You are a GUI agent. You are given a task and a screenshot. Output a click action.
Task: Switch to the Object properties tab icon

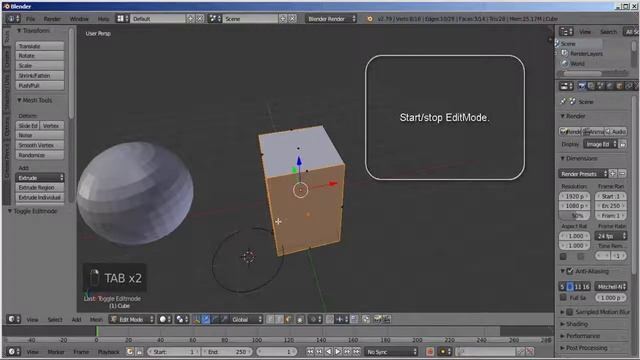619,86
